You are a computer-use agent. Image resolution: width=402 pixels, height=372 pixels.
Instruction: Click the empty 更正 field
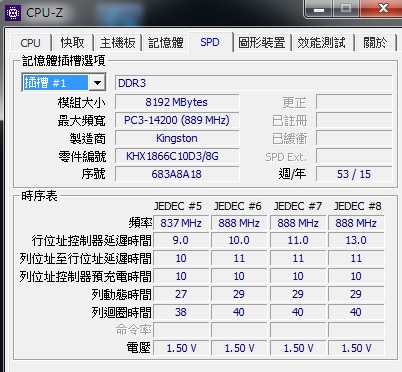tap(354, 102)
